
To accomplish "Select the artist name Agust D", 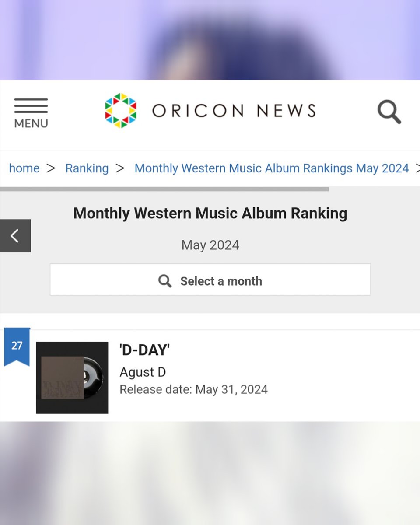I will coord(143,372).
